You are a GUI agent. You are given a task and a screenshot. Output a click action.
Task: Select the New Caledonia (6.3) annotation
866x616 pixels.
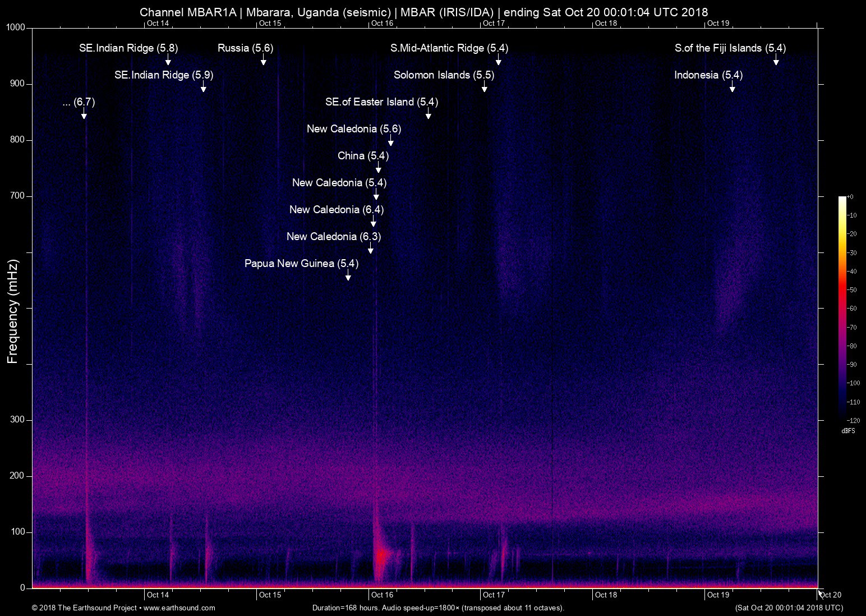pos(333,236)
